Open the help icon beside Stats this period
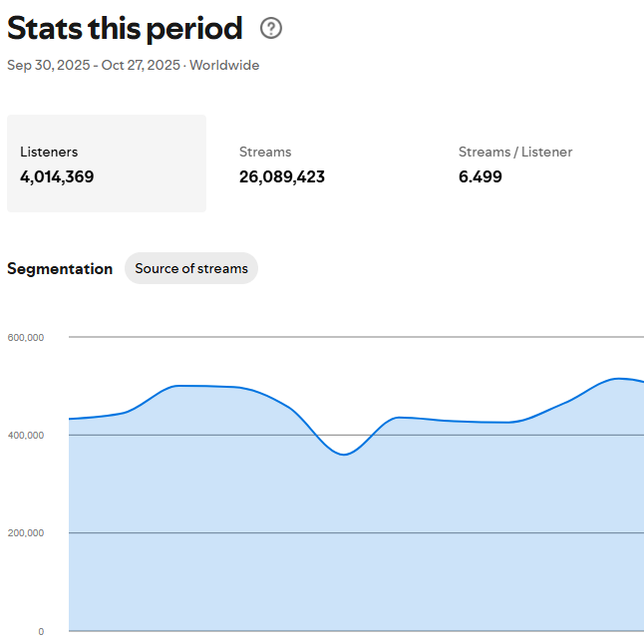 [x=271, y=29]
